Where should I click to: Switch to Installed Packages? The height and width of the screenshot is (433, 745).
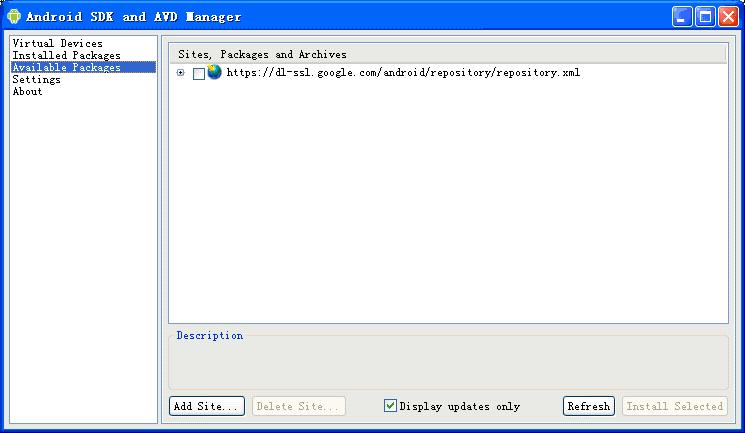pyautogui.click(x=67, y=55)
